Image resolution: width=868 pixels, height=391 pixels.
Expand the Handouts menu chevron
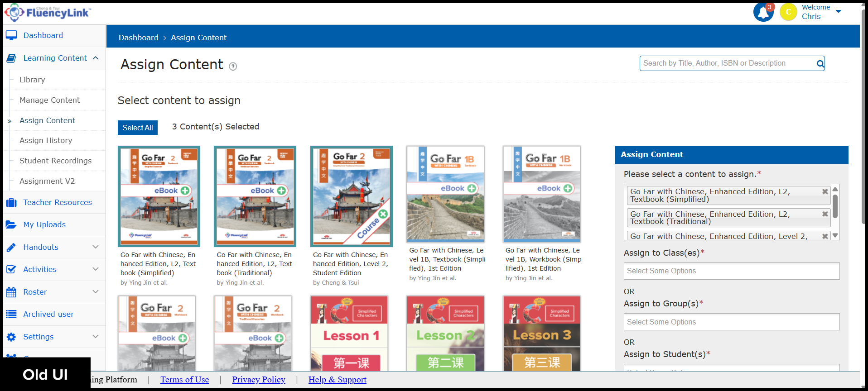[96, 247]
